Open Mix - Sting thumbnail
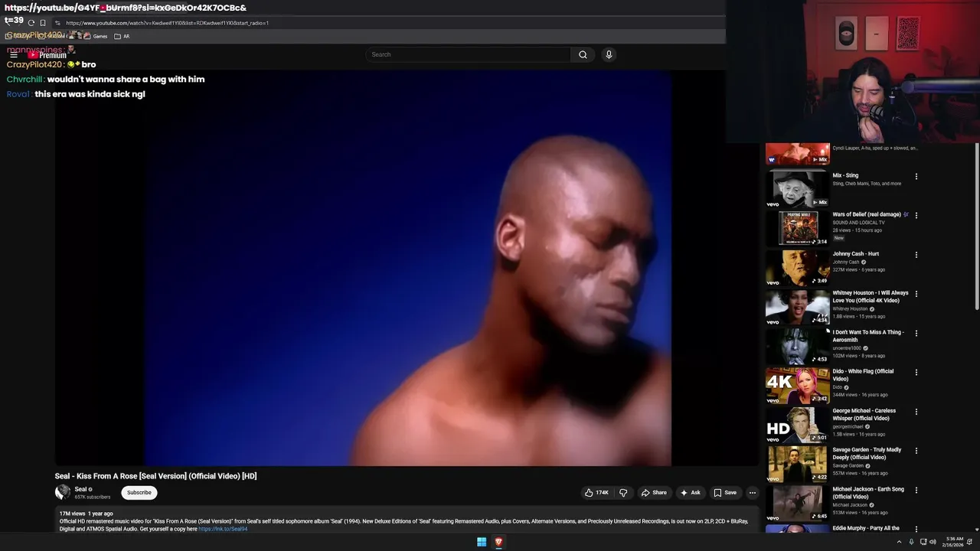 [798, 188]
